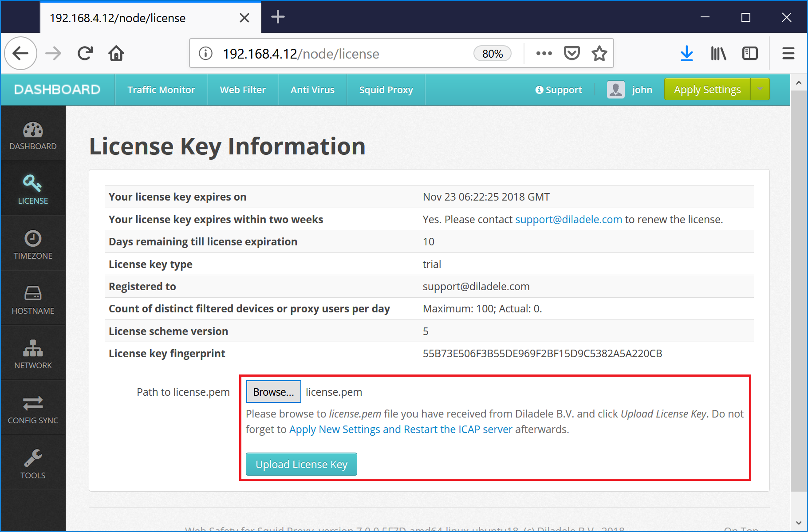Click the DASHBOARD brand title
This screenshot has height=532, width=808.
tap(57, 90)
